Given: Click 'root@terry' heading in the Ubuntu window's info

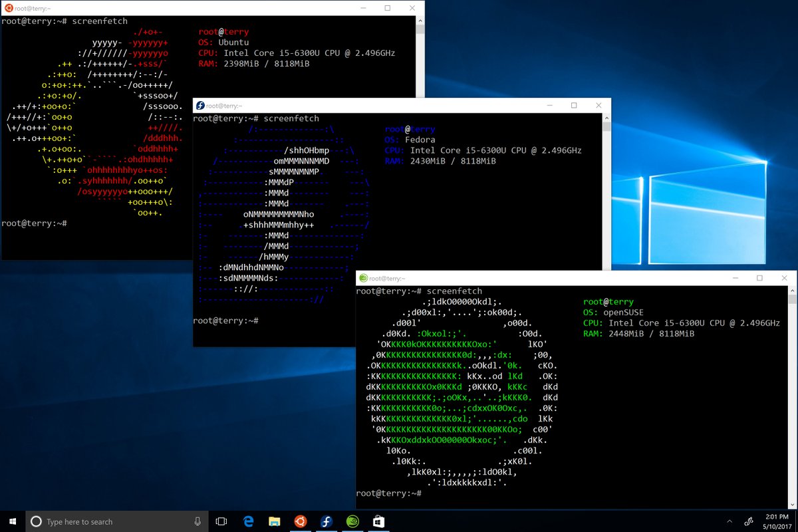Looking at the screenshot, I should click(x=223, y=32).
